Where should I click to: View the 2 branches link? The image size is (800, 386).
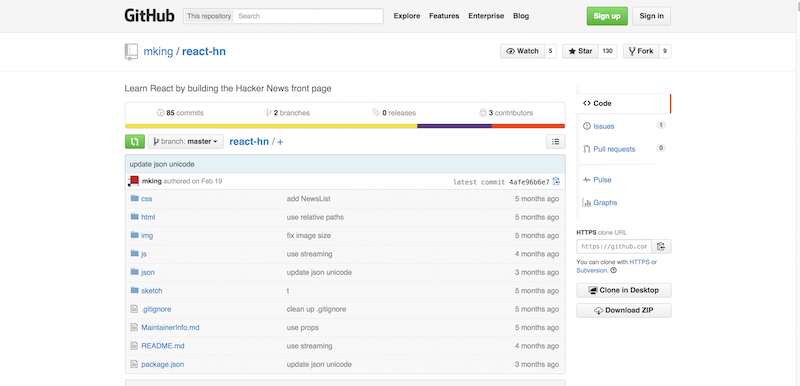pos(288,113)
